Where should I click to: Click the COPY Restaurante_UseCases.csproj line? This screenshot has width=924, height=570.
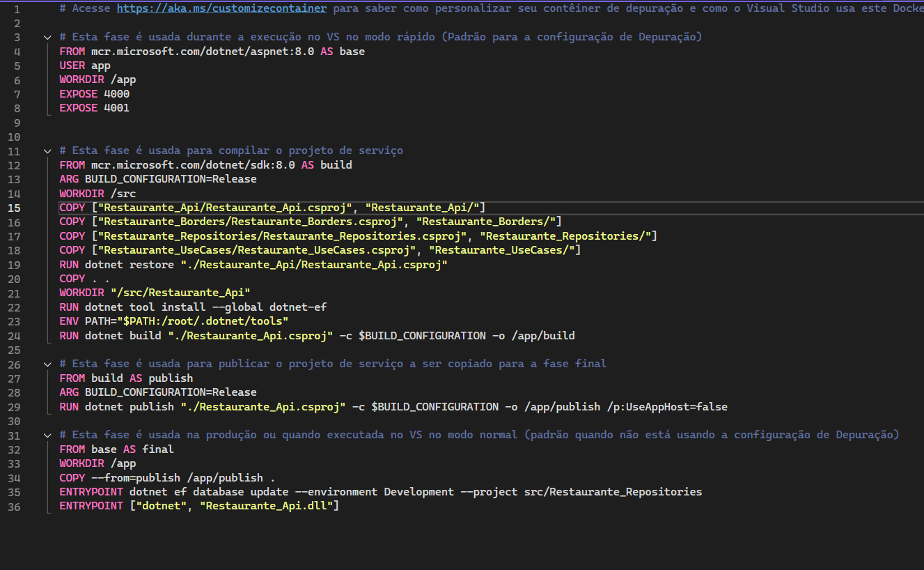(x=320, y=250)
